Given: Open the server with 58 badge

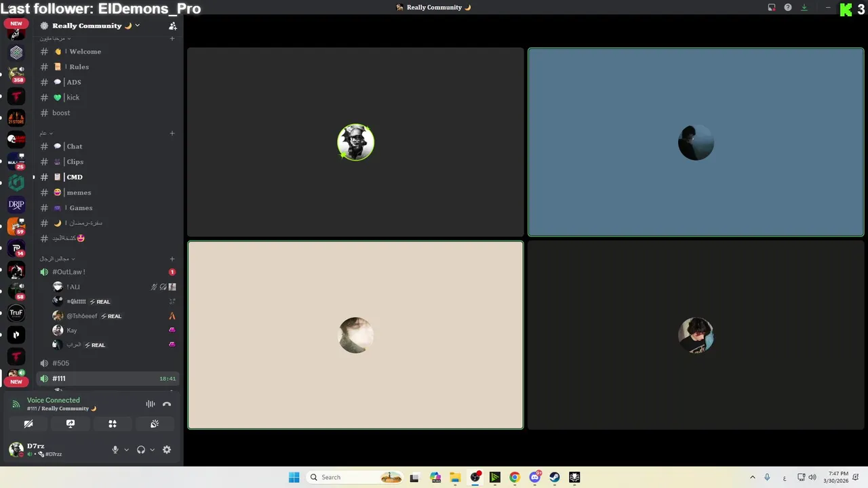Looking at the screenshot, I should (x=16, y=291).
